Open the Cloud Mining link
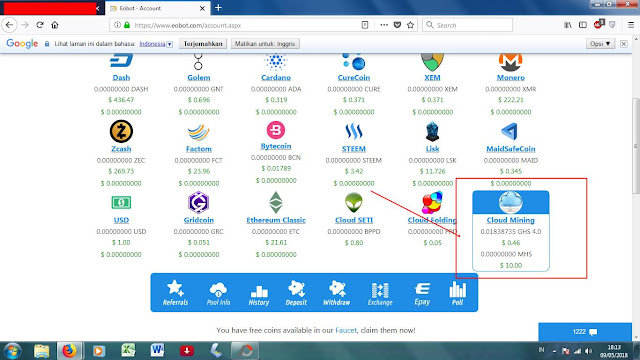The height and width of the screenshot is (360, 640). tap(511, 220)
